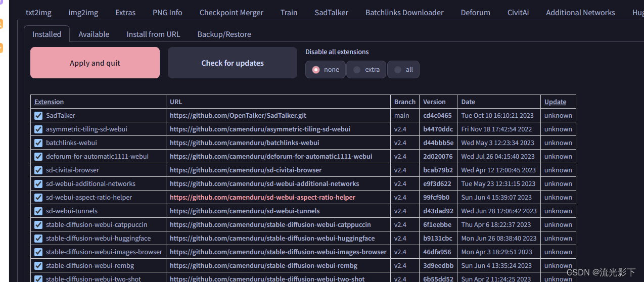The width and height of the screenshot is (644, 282).
Task: Toggle the sd-webui-tunnels checkbox
Action: click(38, 211)
